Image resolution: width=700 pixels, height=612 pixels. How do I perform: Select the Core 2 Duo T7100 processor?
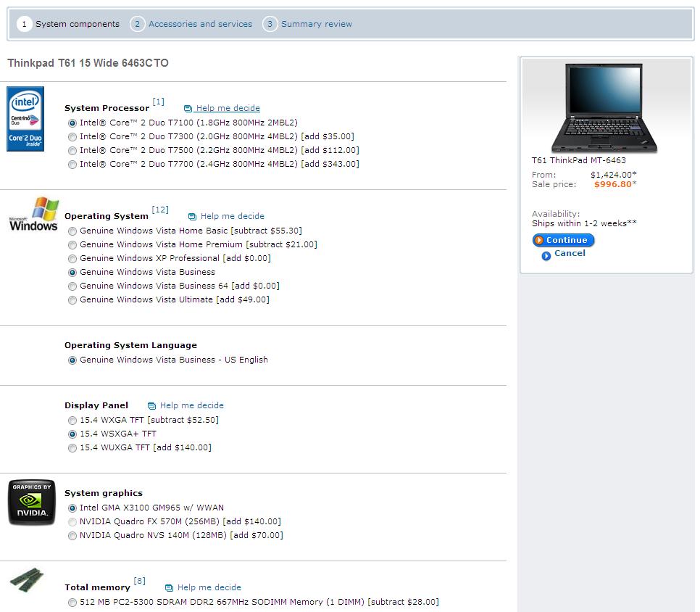(72, 123)
